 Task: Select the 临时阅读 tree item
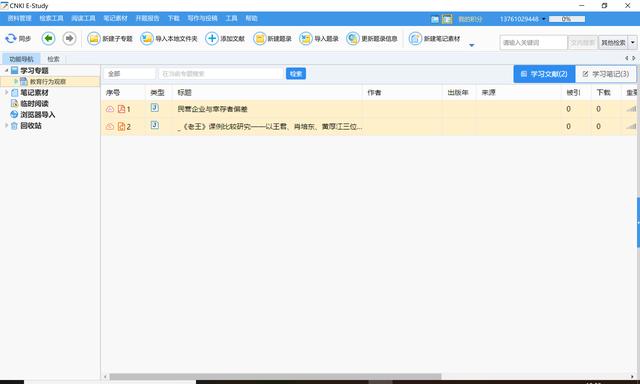34,104
